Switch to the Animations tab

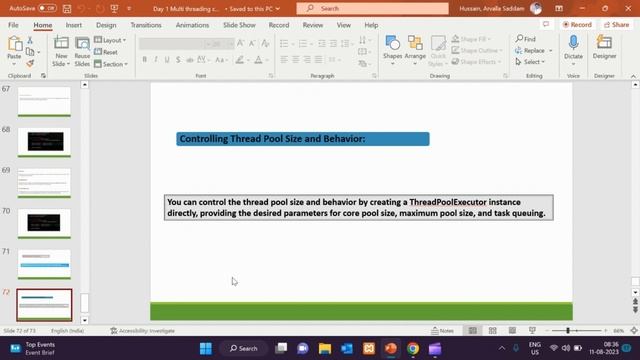tap(192, 25)
